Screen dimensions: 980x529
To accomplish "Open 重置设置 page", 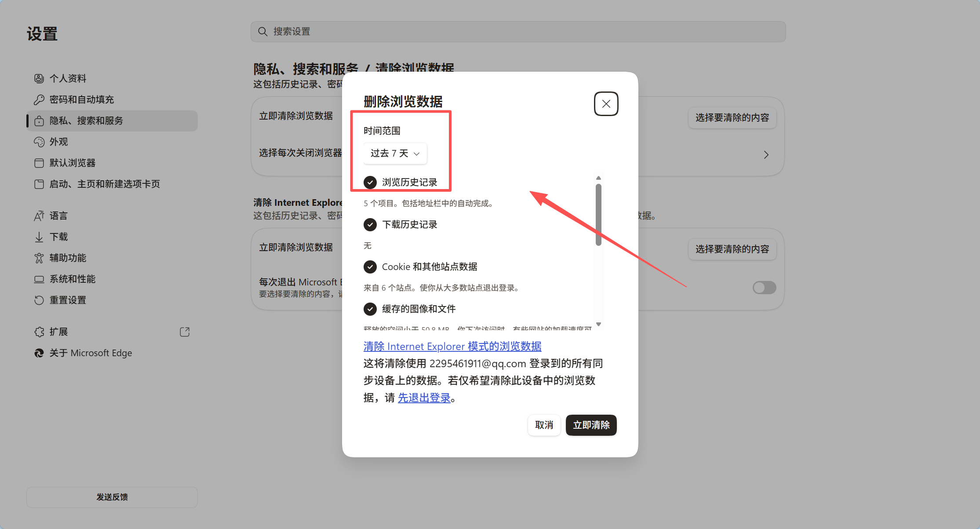I will point(112,300).
